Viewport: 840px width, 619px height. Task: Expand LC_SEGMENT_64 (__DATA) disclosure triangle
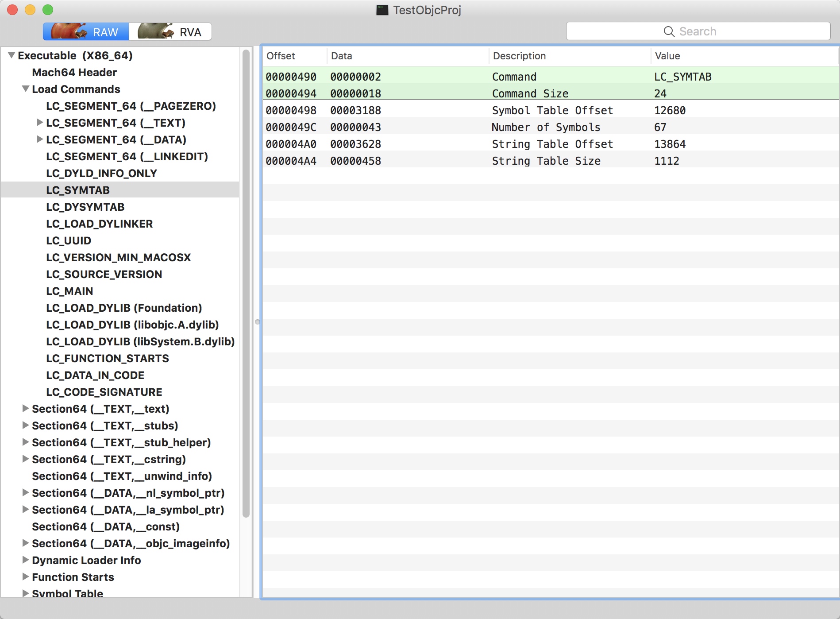pyautogui.click(x=39, y=139)
